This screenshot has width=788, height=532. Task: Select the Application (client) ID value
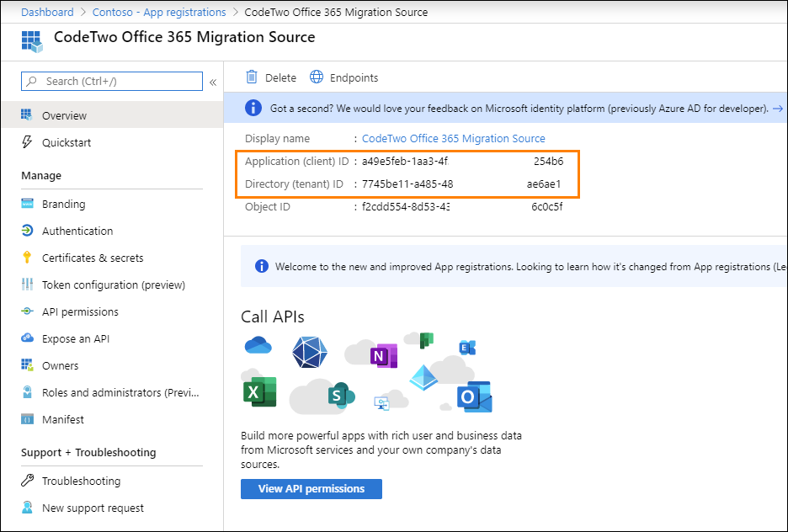(x=462, y=162)
